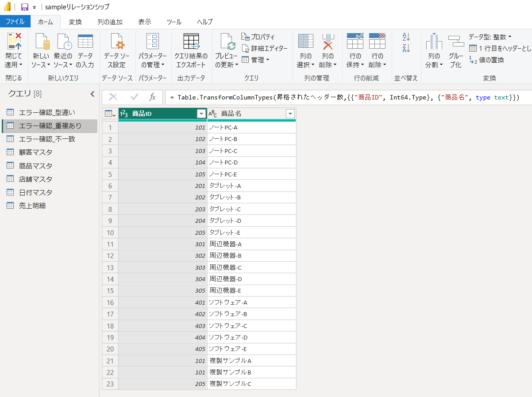Click the Remove Rows (行の削除) icon

pyautogui.click(x=377, y=41)
